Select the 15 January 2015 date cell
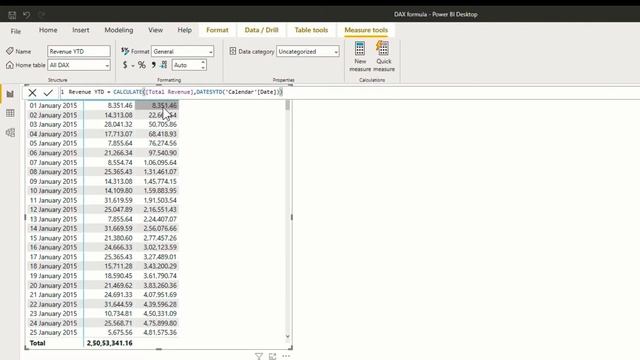This screenshot has height=360, width=640. [x=53, y=238]
